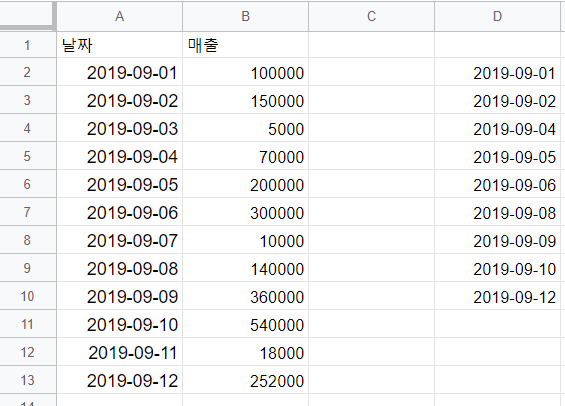
Task: Select row 5 header
Action: tap(27, 156)
